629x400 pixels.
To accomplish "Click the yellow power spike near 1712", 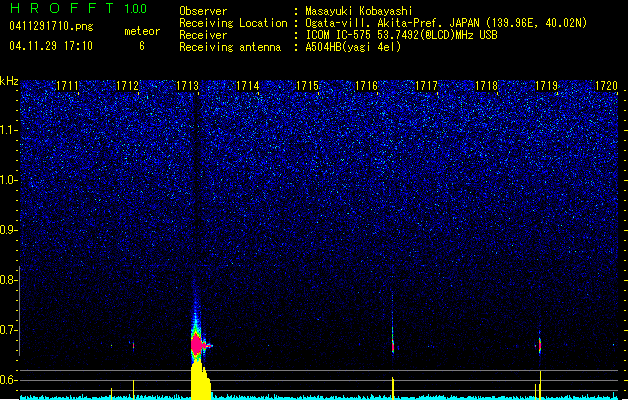I will click(134, 390).
